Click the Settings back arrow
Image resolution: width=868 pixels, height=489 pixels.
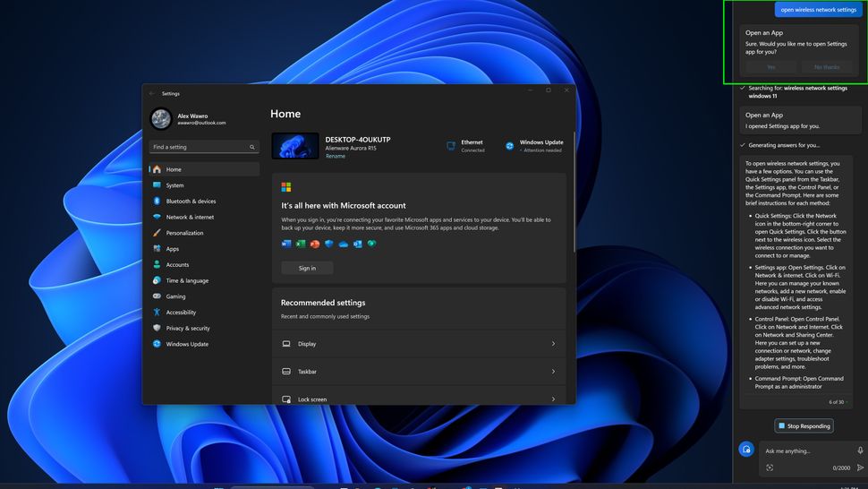pyautogui.click(x=152, y=94)
